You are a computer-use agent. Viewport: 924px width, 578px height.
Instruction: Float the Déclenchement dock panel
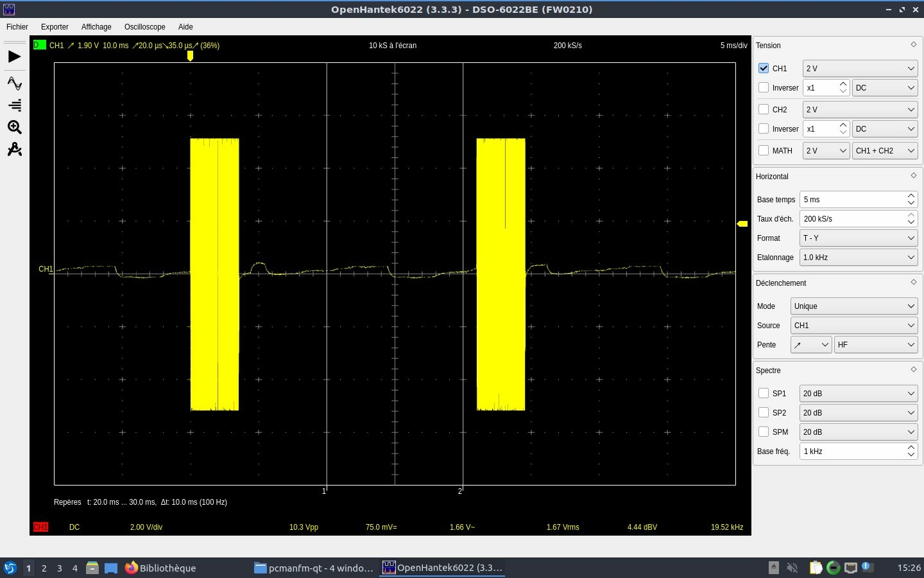tap(914, 282)
